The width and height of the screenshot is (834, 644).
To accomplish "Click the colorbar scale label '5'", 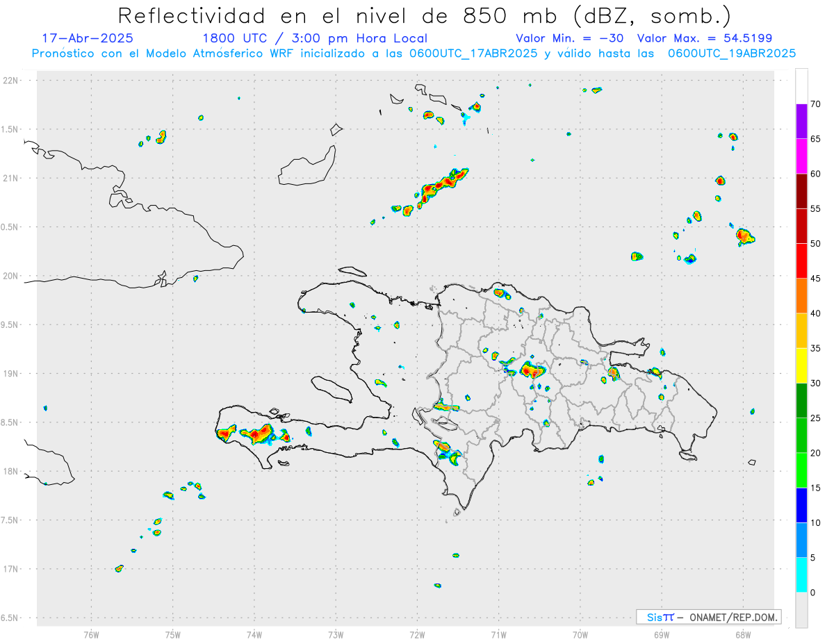I will point(812,558).
